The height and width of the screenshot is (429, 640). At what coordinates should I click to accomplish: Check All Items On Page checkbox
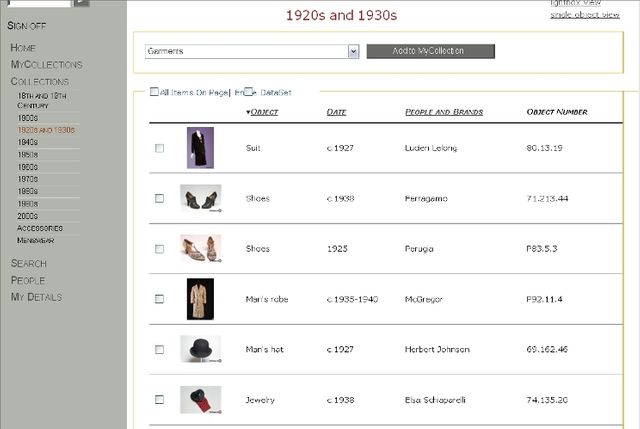(154, 91)
